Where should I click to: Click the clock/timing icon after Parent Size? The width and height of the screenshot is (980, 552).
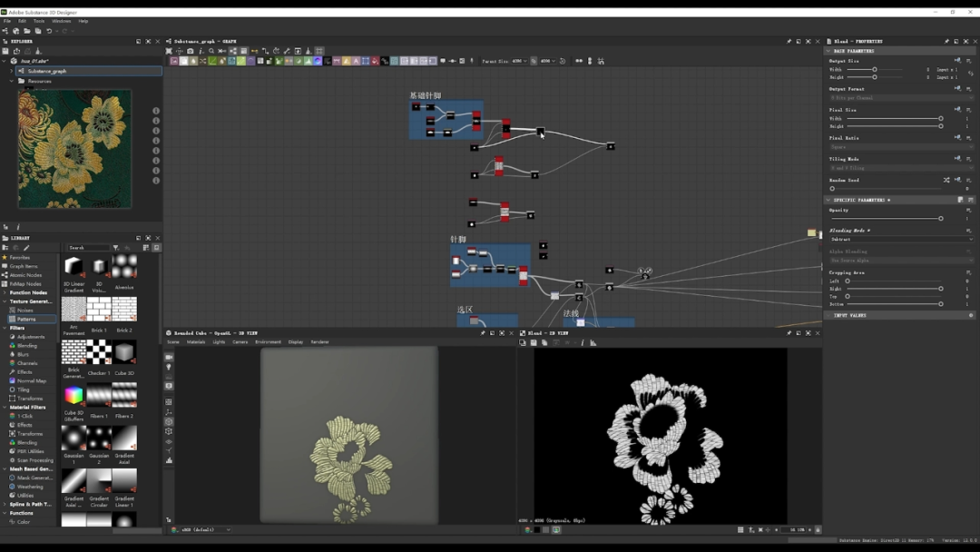[563, 61]
